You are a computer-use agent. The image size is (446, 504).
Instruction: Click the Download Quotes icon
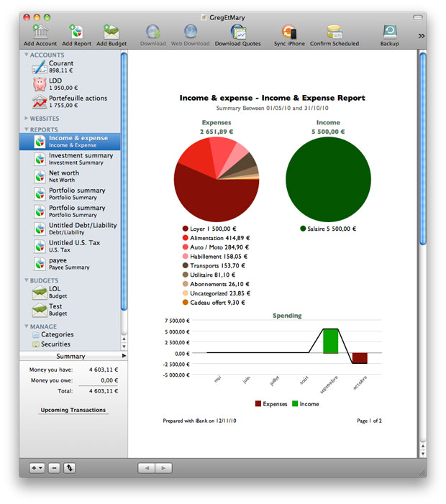pyautogui.click(x=238, y=32)
